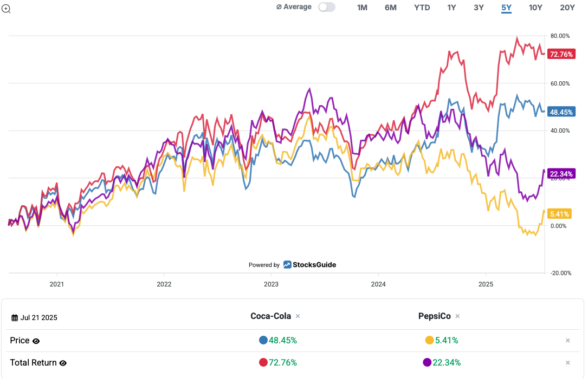
Task: Click the purple PepsiCo Total Return swatch
Action: [427, 362]
